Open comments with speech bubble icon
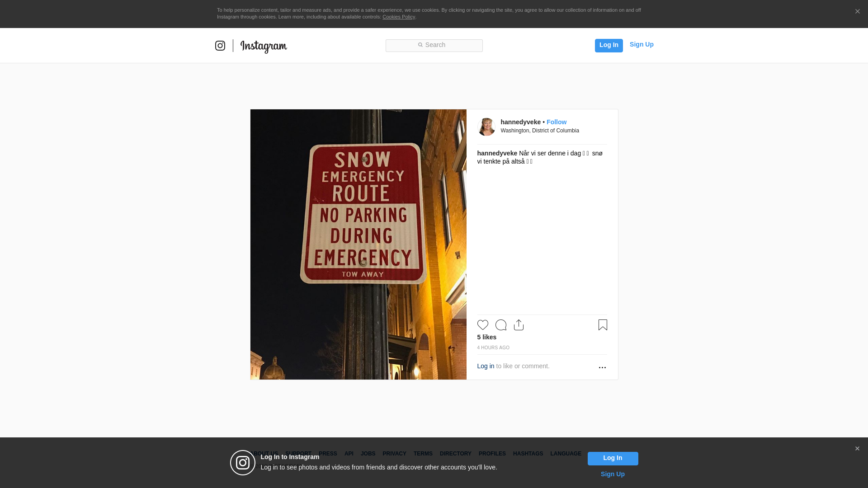This screenshot has width=868, height=488. (500, 325)
